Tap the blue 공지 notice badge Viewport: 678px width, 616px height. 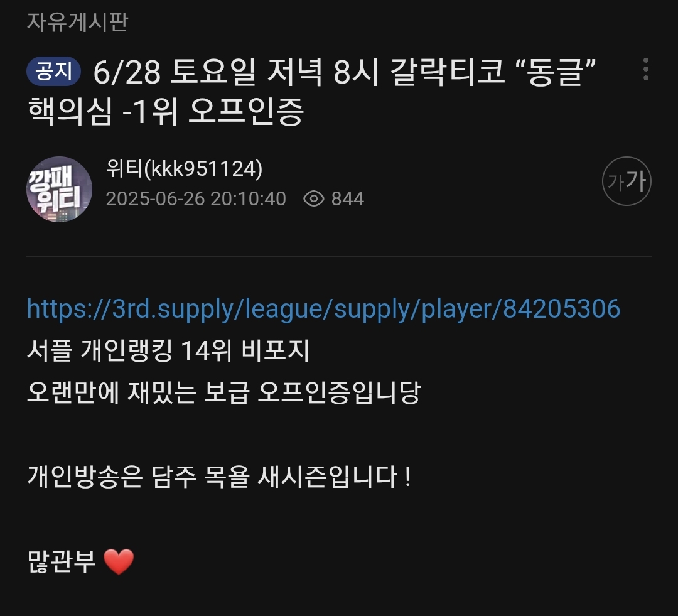(53, 71)
